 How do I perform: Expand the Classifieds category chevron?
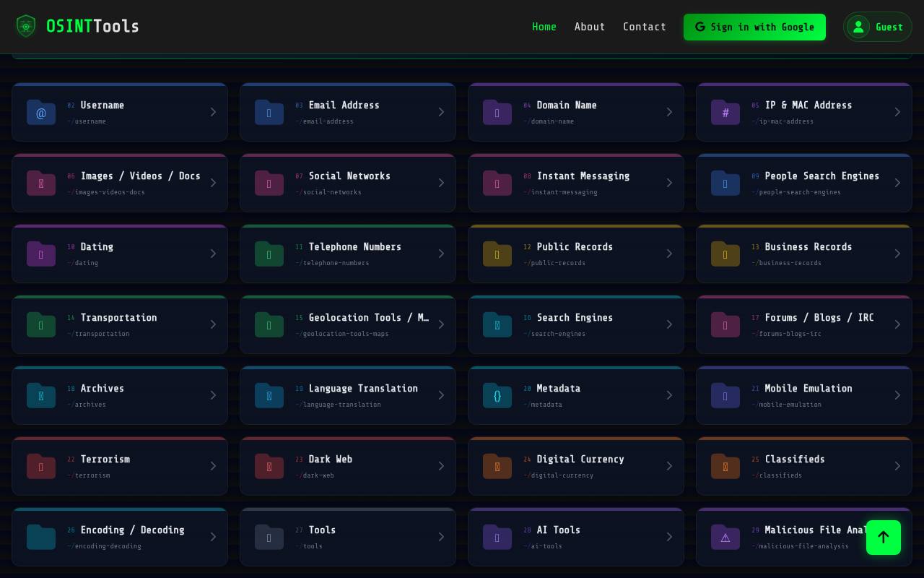tap(897, 466)
